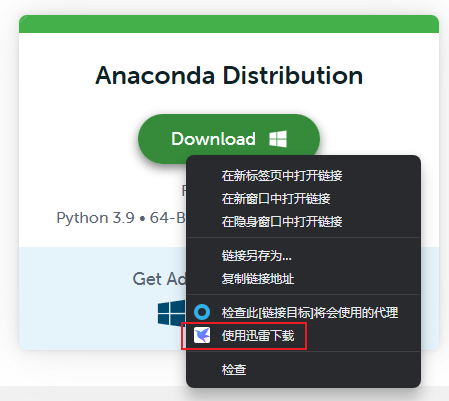Click the partially hidden Get Ad... text

159,279
